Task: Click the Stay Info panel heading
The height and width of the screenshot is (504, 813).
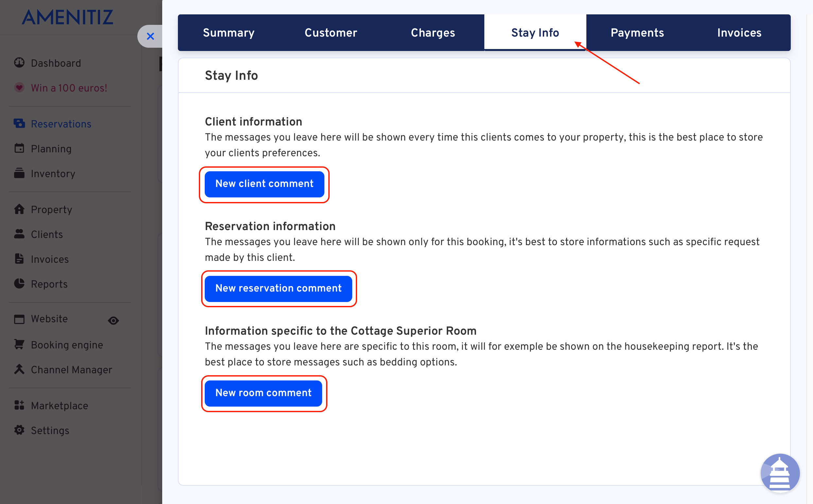Action: click(x=231, y=76)
